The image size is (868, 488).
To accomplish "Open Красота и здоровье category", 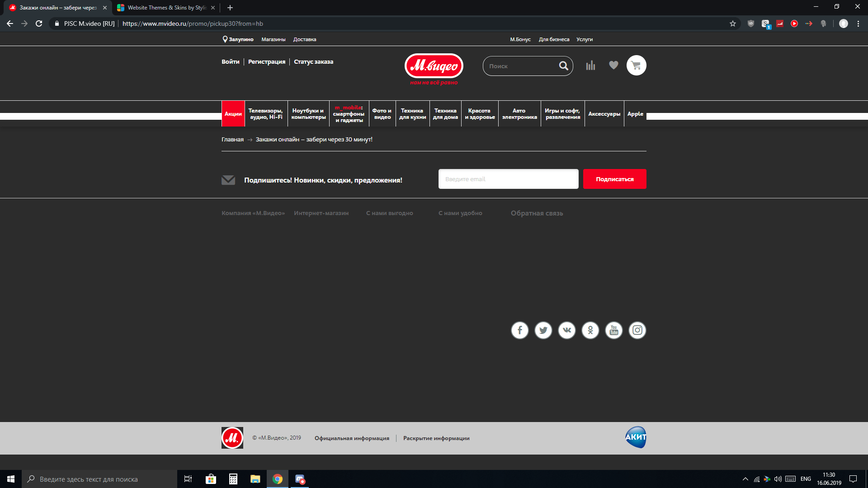I will [x=480, y=114].
